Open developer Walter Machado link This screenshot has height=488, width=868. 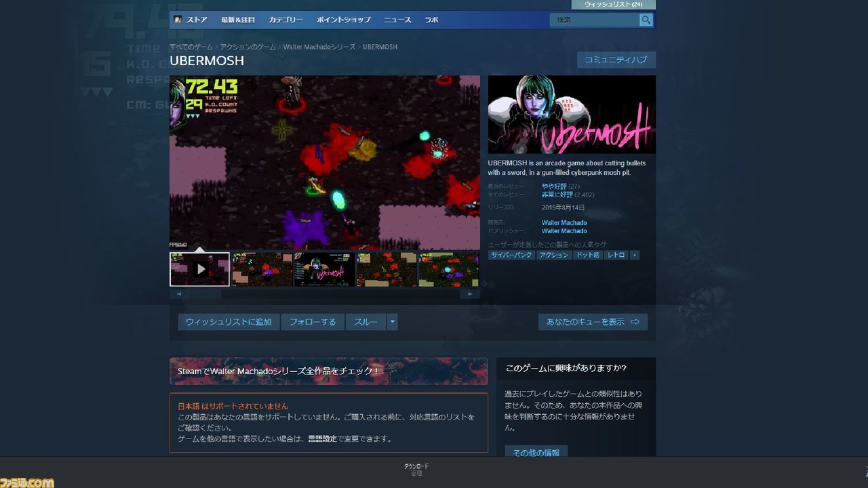[564, 222]
